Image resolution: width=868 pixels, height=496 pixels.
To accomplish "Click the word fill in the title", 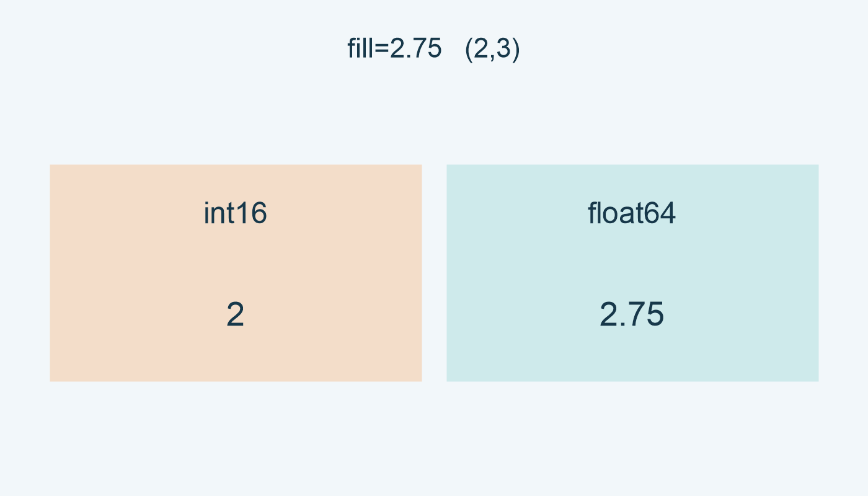I will click(360, 49).
